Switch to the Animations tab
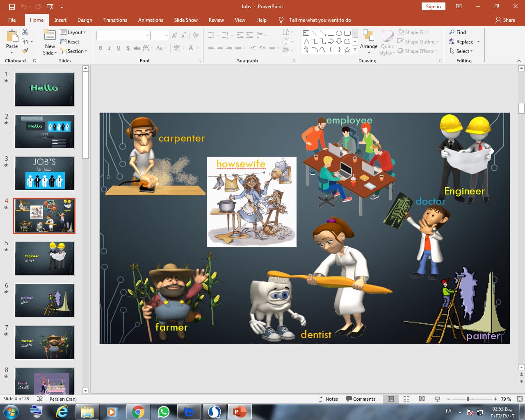Screen dimensions: 525x420 pos(151,20)
